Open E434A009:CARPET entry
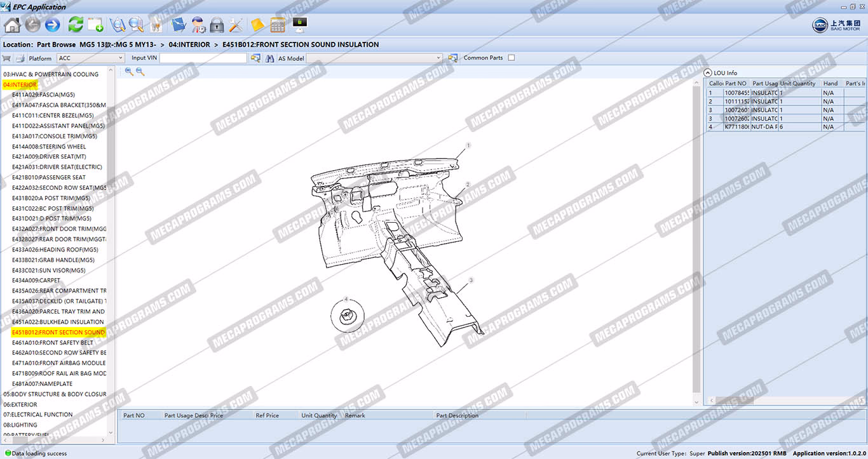The height and width of the screenshot is (459, 868). pos(36,281)
